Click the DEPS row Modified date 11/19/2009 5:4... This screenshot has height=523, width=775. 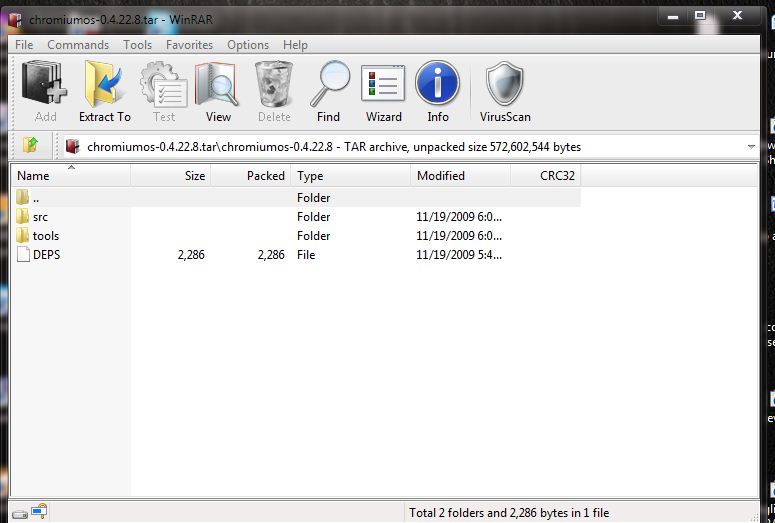(x=459, y=255)
